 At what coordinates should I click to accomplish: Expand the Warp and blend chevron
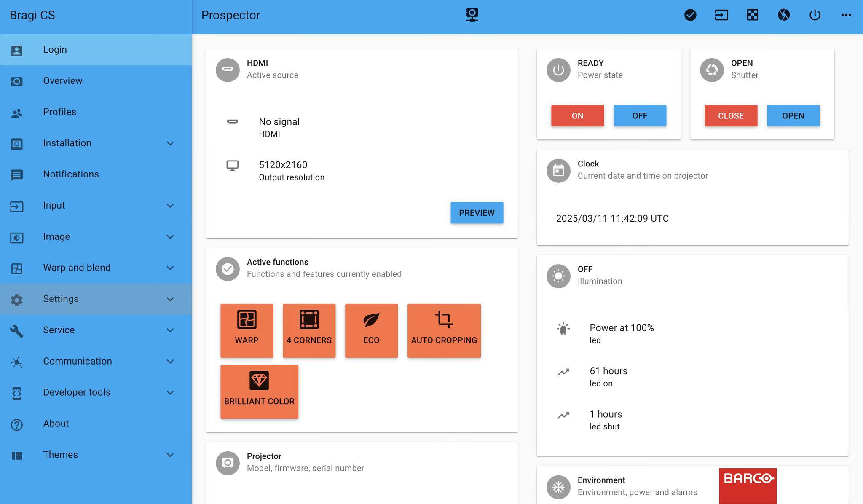click(x=170, y=268)
